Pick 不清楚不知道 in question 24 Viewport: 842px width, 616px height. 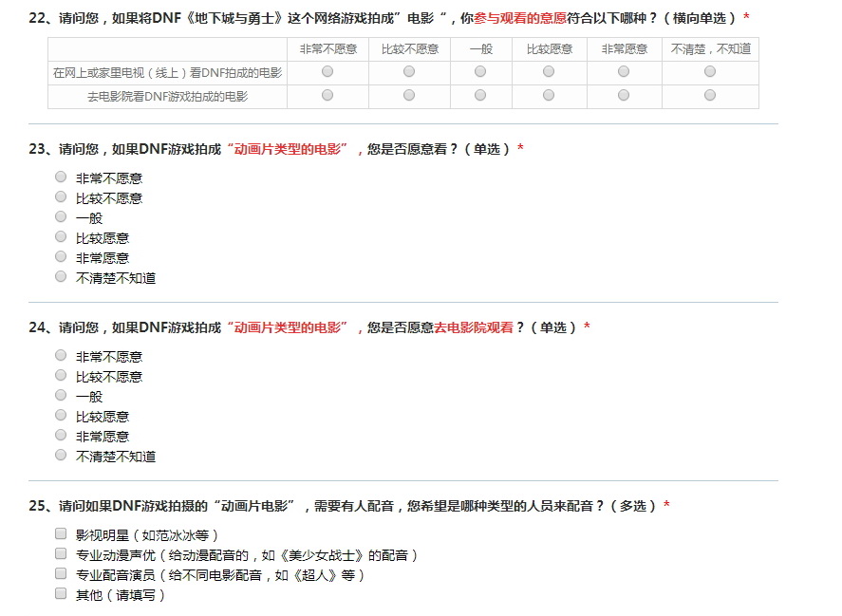tap(61, 455)
